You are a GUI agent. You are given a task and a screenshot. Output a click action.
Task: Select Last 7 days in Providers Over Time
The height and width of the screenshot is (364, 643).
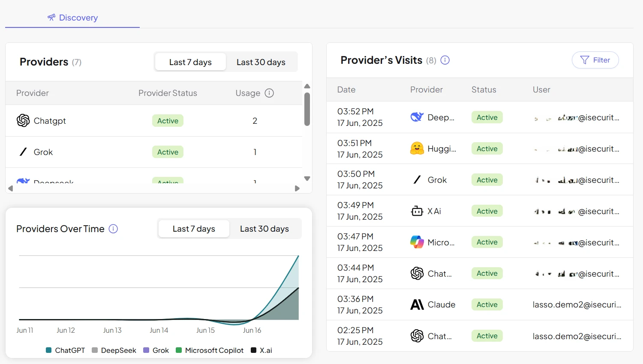(x=193, y=229)
